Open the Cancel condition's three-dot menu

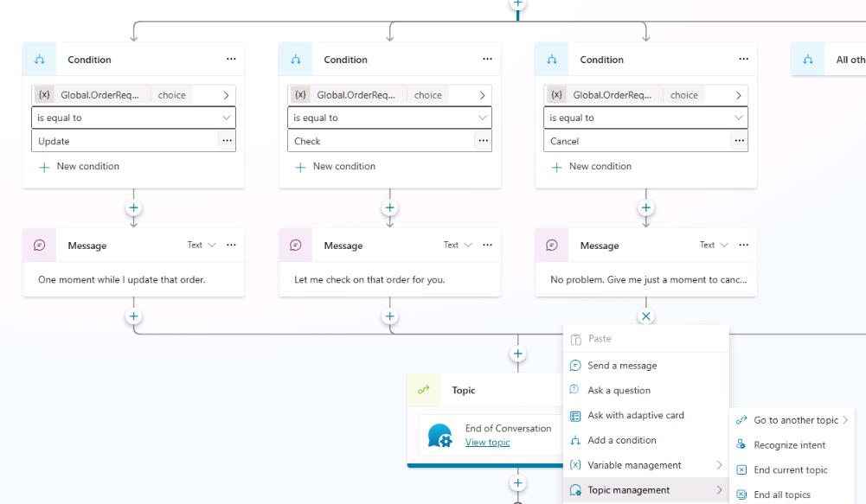click(x=743, y=60)
